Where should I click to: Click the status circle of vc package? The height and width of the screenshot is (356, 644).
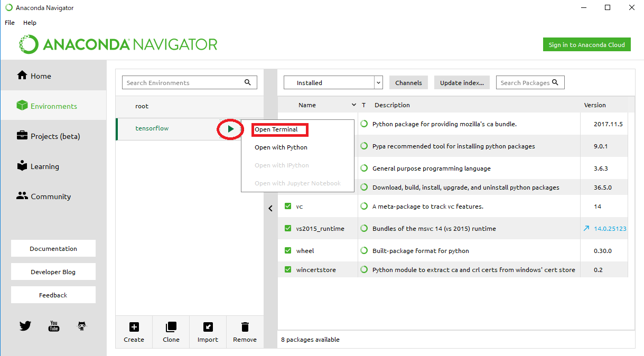365,207
